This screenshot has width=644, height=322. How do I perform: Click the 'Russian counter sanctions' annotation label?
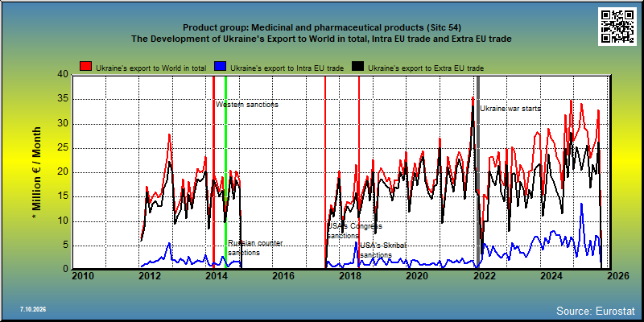coord(255,248)
